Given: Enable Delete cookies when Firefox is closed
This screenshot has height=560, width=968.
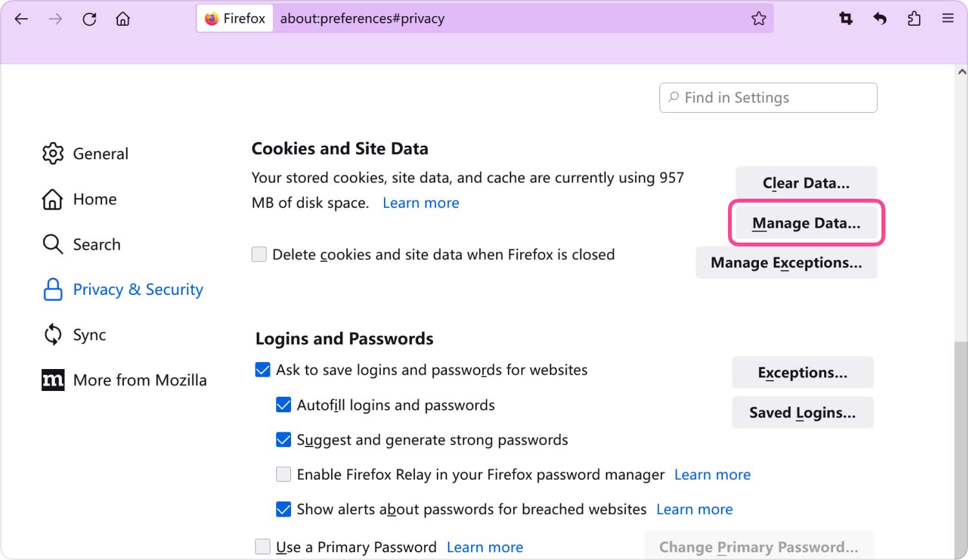Looking at the screenshot, I should coord(259,254).
